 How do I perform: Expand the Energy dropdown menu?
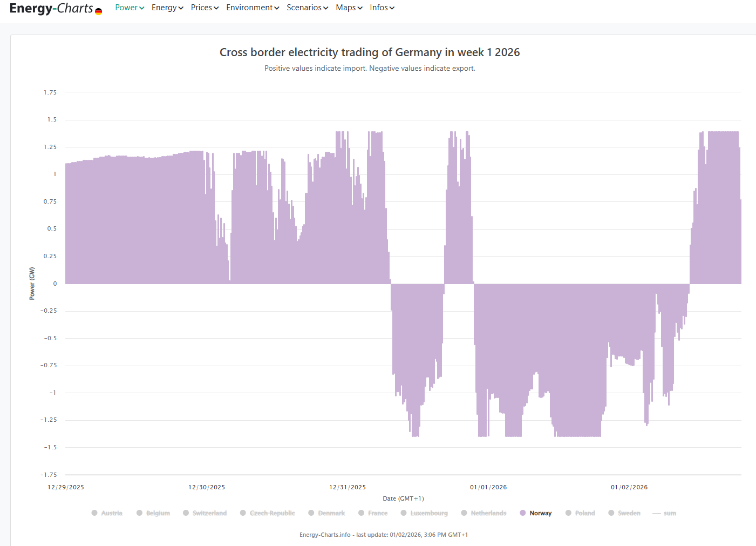tap(167, 8)
